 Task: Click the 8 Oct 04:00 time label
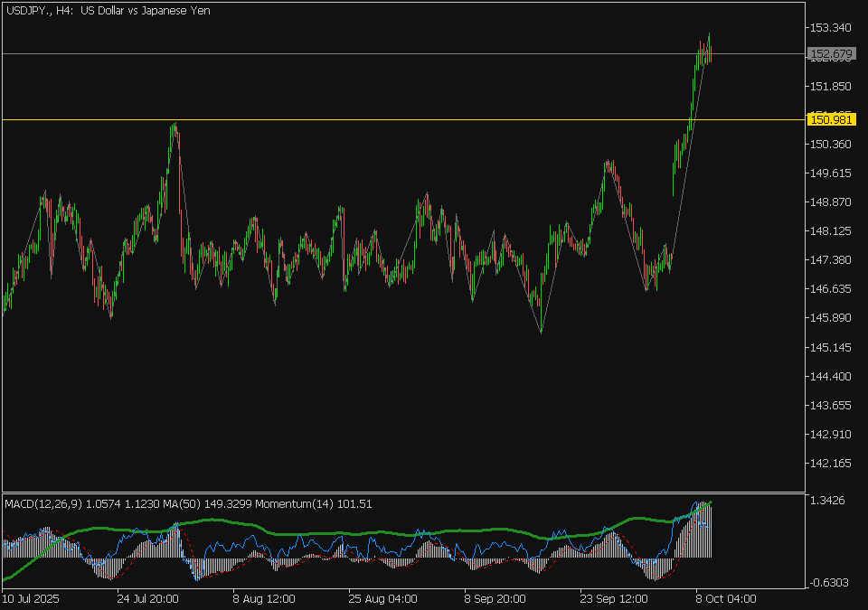724,598
